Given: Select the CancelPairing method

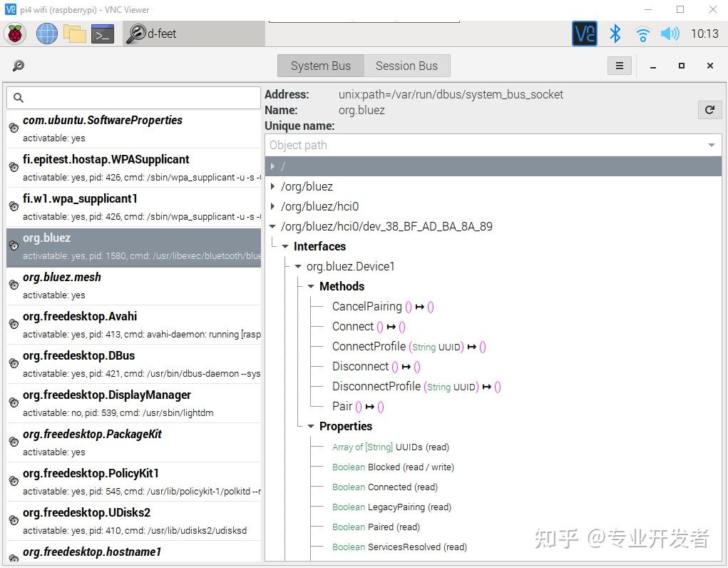Looking at the screenshot, I should click(x=383, y=306).
